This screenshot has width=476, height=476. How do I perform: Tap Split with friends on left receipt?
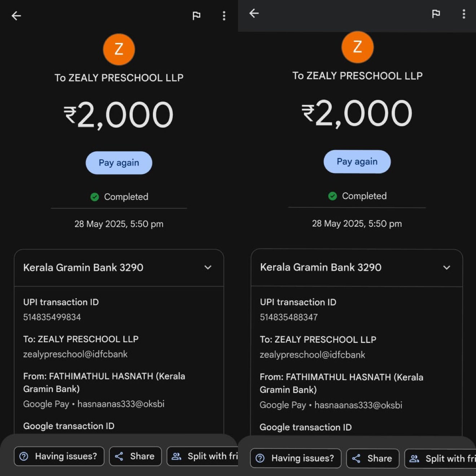tap(203, 456)
